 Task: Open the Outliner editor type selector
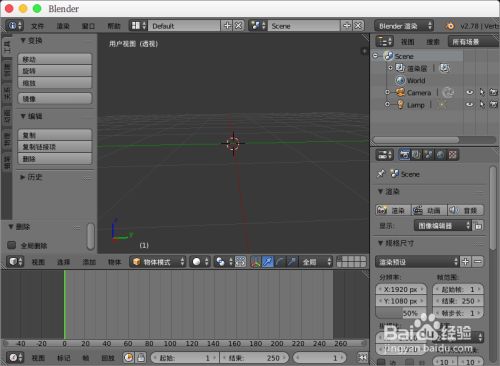[x=384, y=41]
